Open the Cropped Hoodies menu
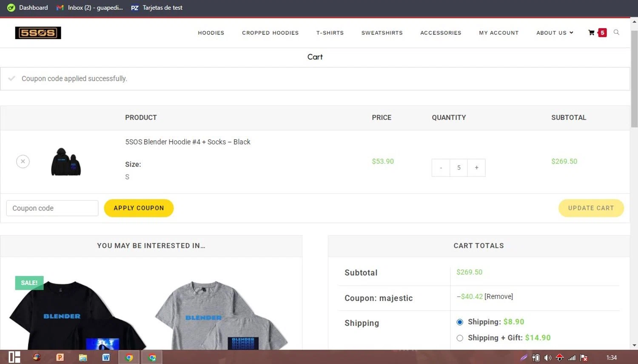This screenshot has height=364, width=638. 270,33
